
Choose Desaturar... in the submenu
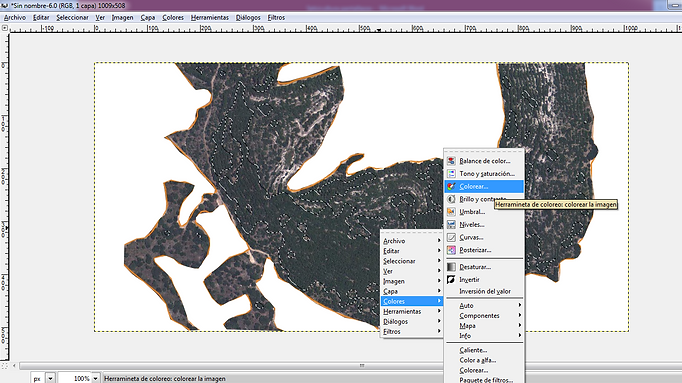pyautogui.click(x=484, y=267)
